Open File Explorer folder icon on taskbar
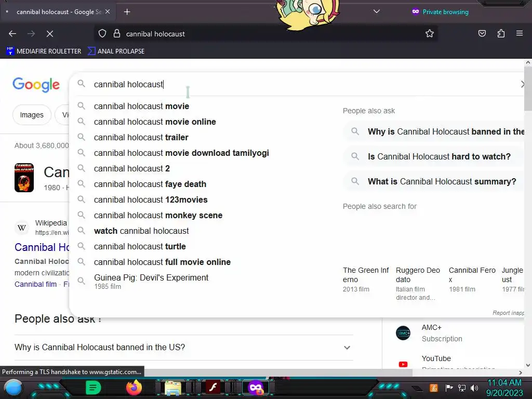This screenshot has height=399, width=532. [173, 388]
